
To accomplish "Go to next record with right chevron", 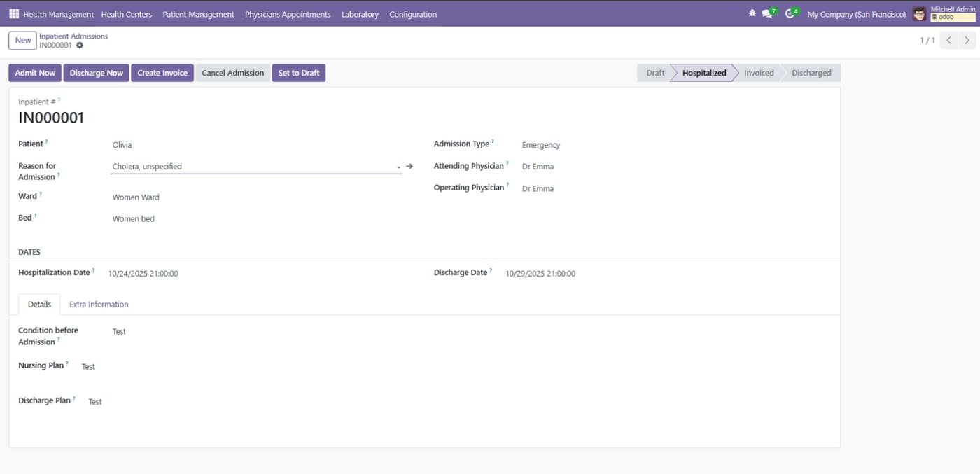I will pyautogui.click(x=967, y=41).
